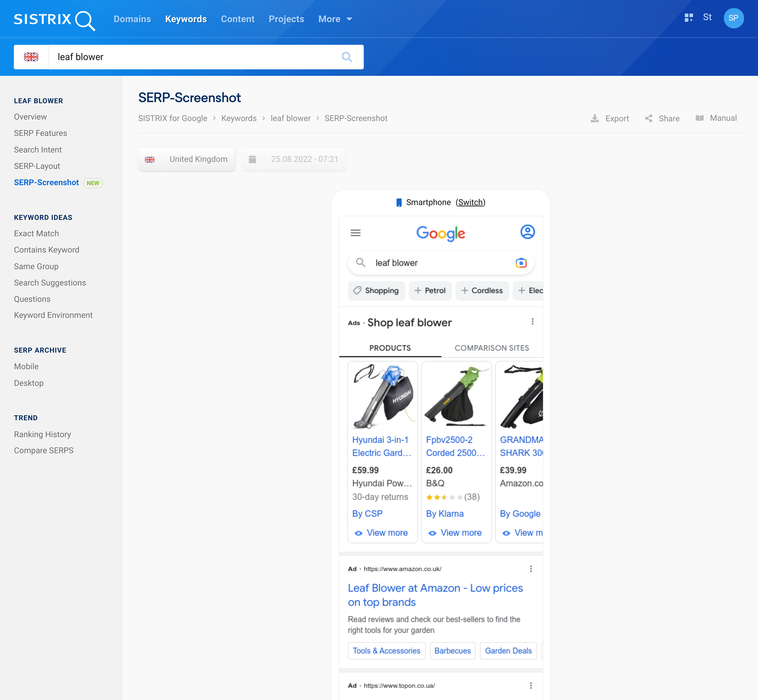The image size is (758, 700).
Task: Click the magnifier icon in Google search box
Action: click(361, 262)
